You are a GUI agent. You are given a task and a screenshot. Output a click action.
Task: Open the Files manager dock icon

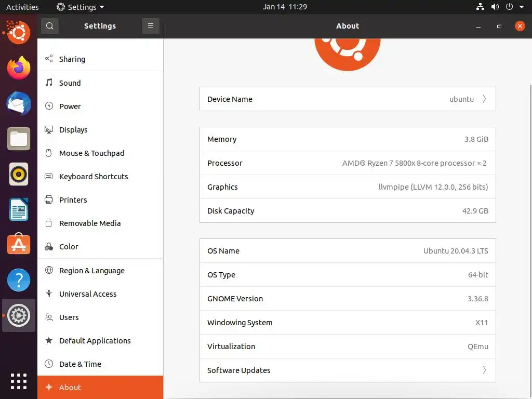pos(19,139)
